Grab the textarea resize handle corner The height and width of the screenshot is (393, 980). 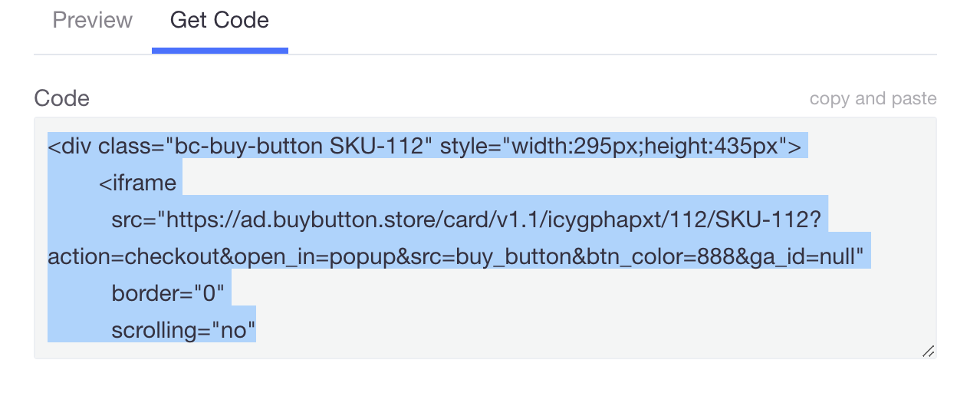[x=928, y=351]
